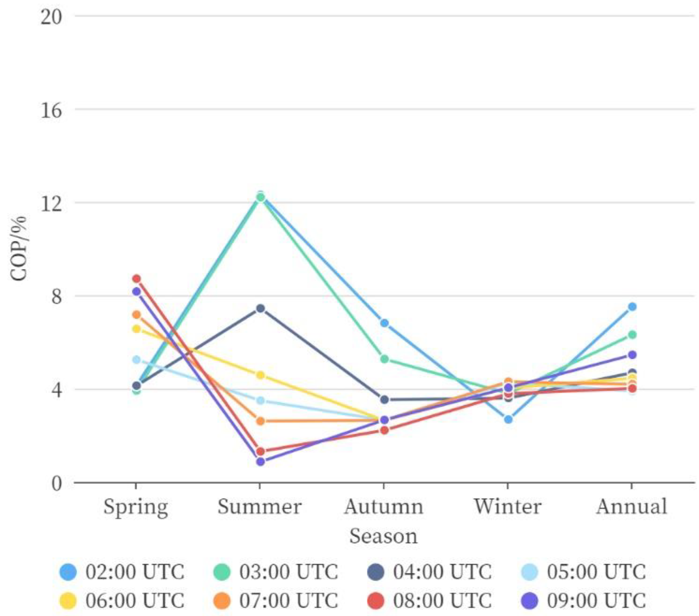Click the 03:00 UTC green legend dot

222,571
